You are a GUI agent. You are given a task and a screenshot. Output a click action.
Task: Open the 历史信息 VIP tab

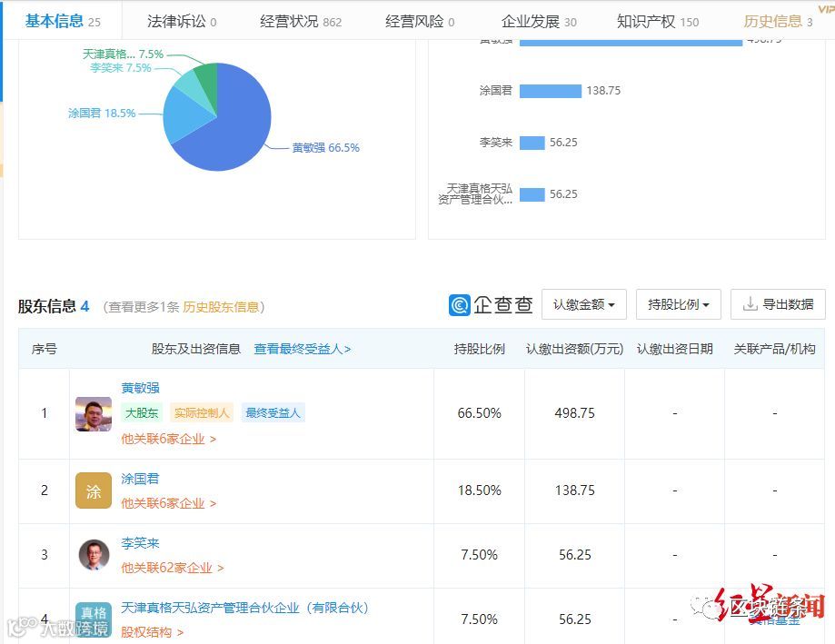pos(778,21)
